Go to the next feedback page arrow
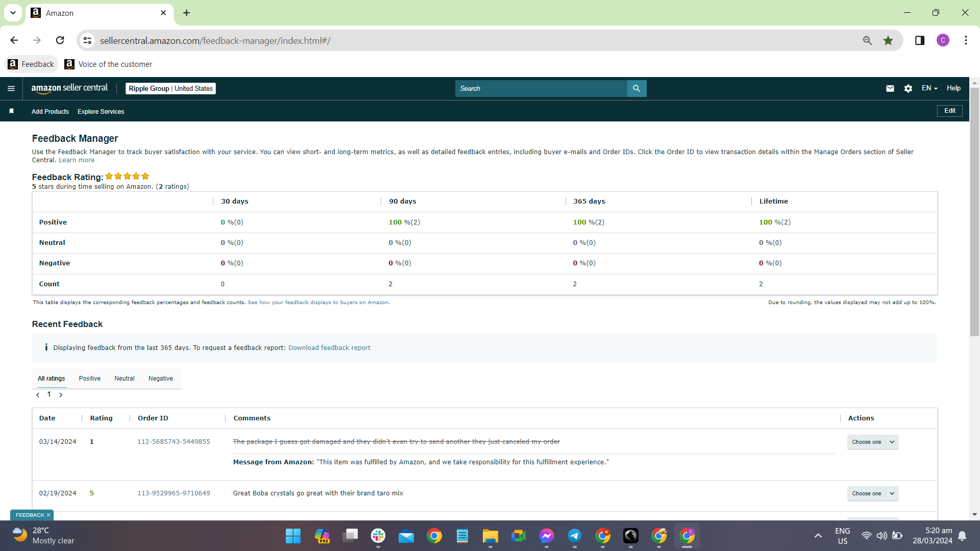 pyautogui.click(x=61, y=395)
